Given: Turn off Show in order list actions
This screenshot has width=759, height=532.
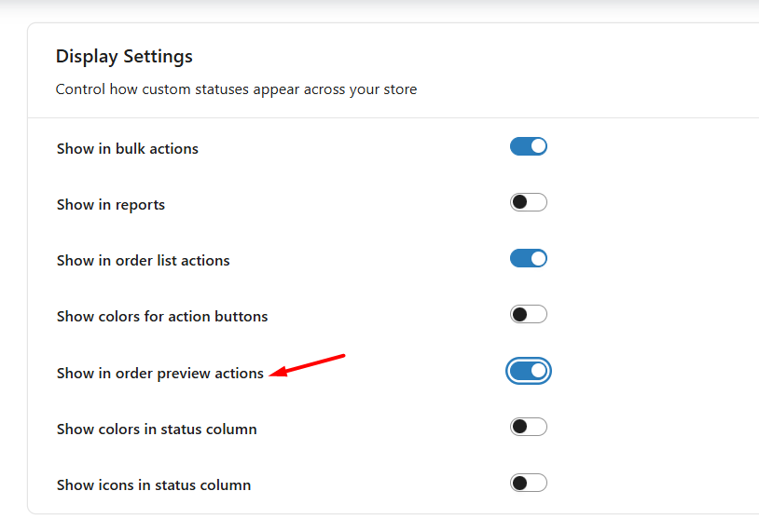Looking at the screenshot, I should 528,258.
